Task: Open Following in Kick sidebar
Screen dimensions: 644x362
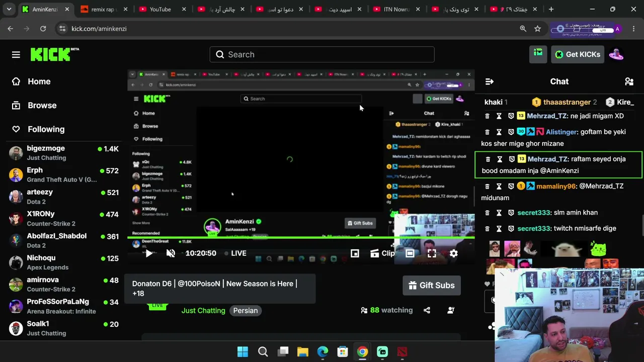Action: [38, 129]
